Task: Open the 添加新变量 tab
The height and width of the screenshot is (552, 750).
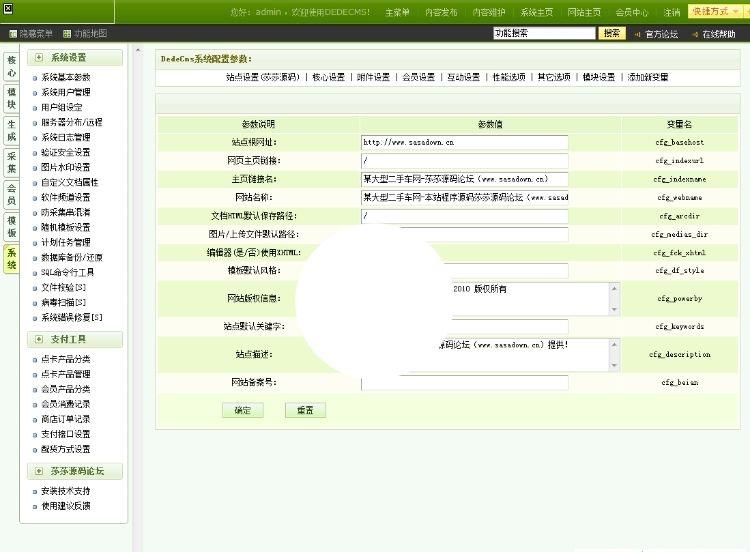Action: [x=648, y=77]
